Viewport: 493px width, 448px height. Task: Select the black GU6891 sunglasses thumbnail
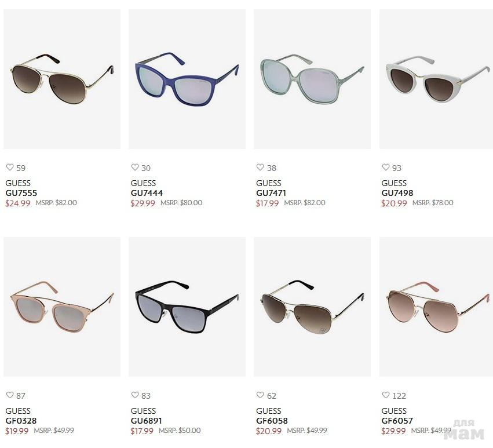point(187,307)
